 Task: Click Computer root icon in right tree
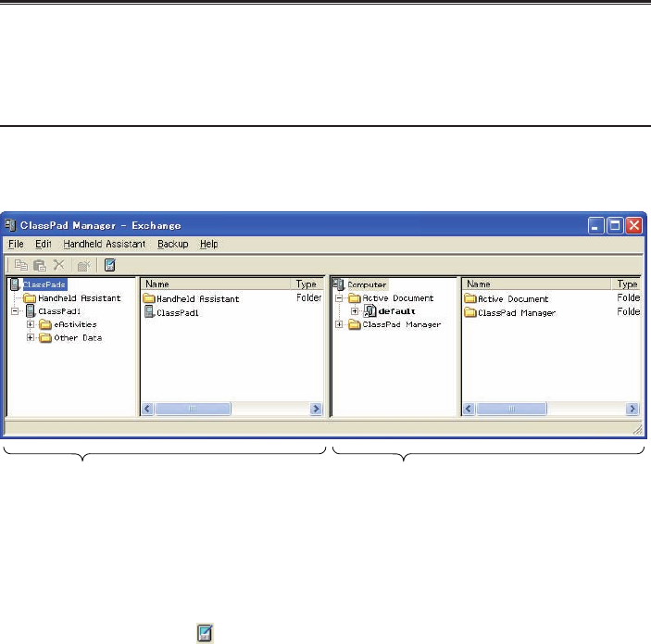click(339, 284)
